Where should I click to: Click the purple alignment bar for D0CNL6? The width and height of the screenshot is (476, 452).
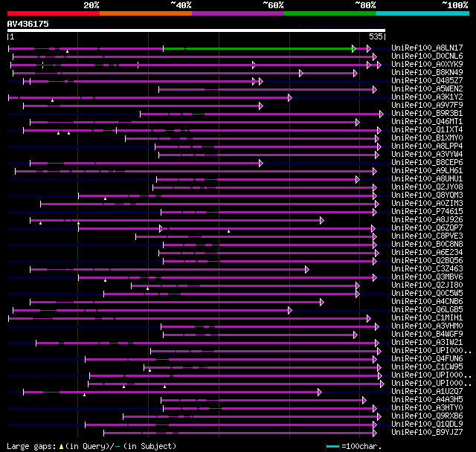point(194,56)
